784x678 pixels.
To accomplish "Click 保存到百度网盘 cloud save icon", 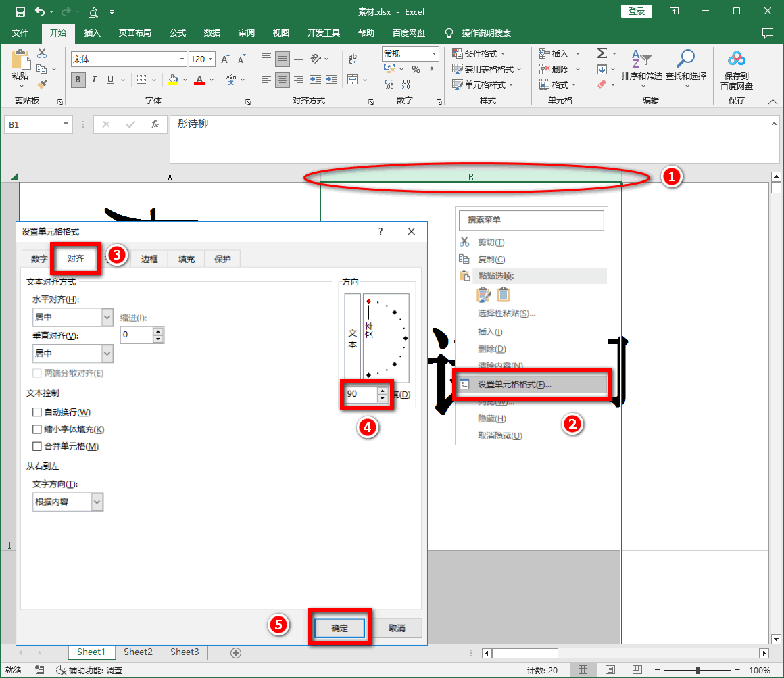I will (736, 69).
